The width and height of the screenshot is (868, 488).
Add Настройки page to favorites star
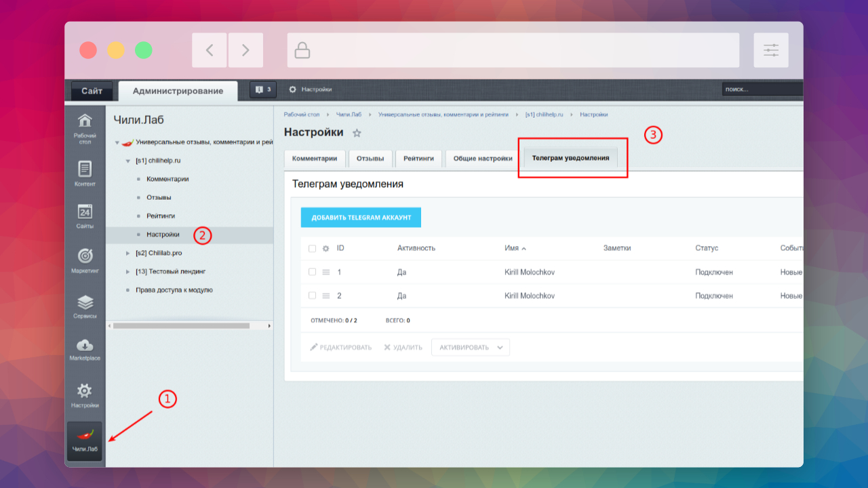(x=357, y=133)
